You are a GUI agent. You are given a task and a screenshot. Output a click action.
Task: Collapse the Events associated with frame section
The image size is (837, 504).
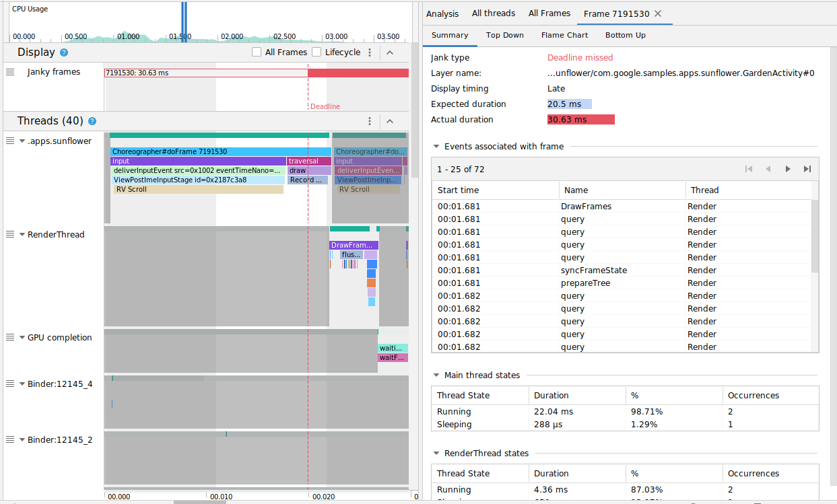pos(438,146)
